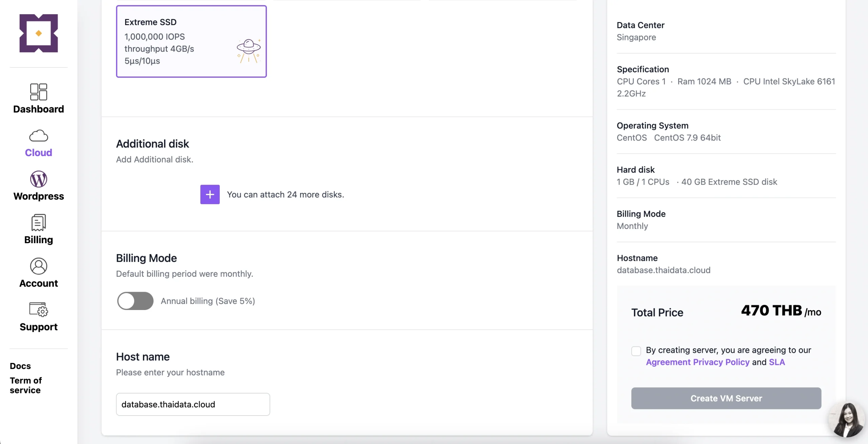The image size is (868, 444).
Task: Click the 'Ram 1024 MB' specification text
Action: point(704,81)
